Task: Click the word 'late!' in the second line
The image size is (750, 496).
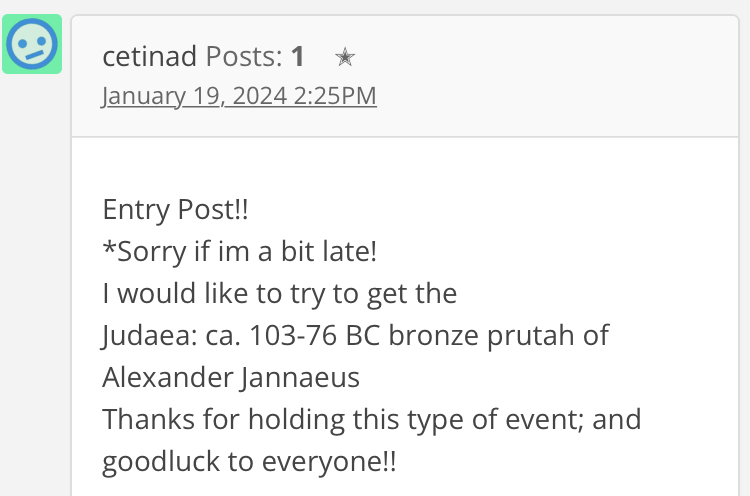Action: pos(349,251)
